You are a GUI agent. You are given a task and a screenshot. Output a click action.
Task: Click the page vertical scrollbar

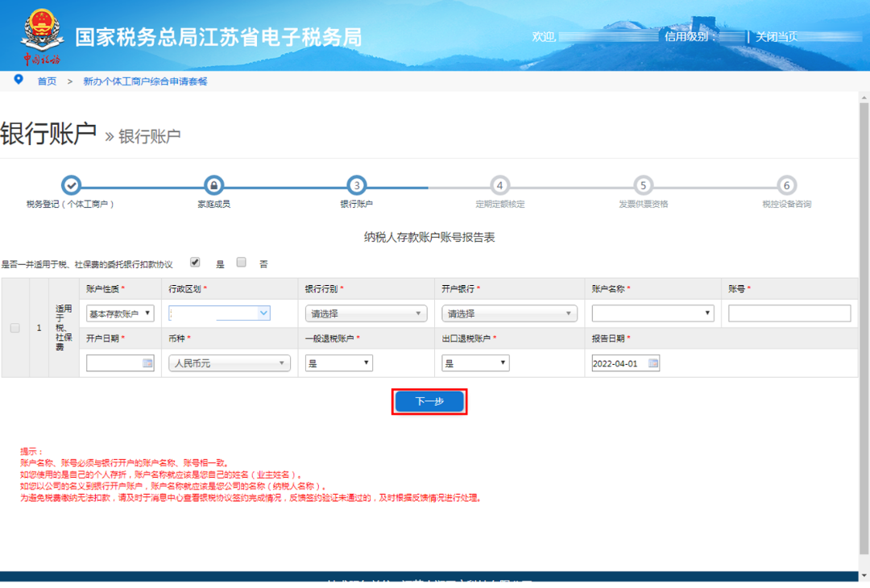point(864,327)
